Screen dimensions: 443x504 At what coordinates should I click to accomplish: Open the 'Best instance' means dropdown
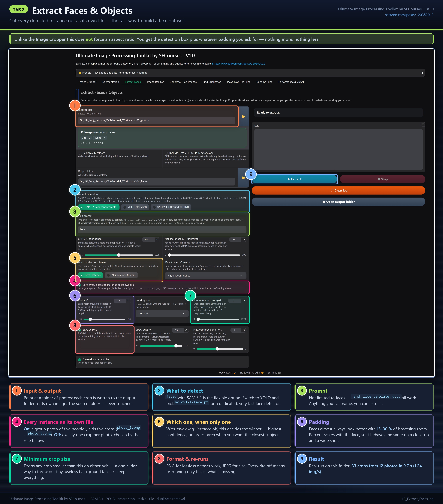pyautogui.click(x=205, y=276)
